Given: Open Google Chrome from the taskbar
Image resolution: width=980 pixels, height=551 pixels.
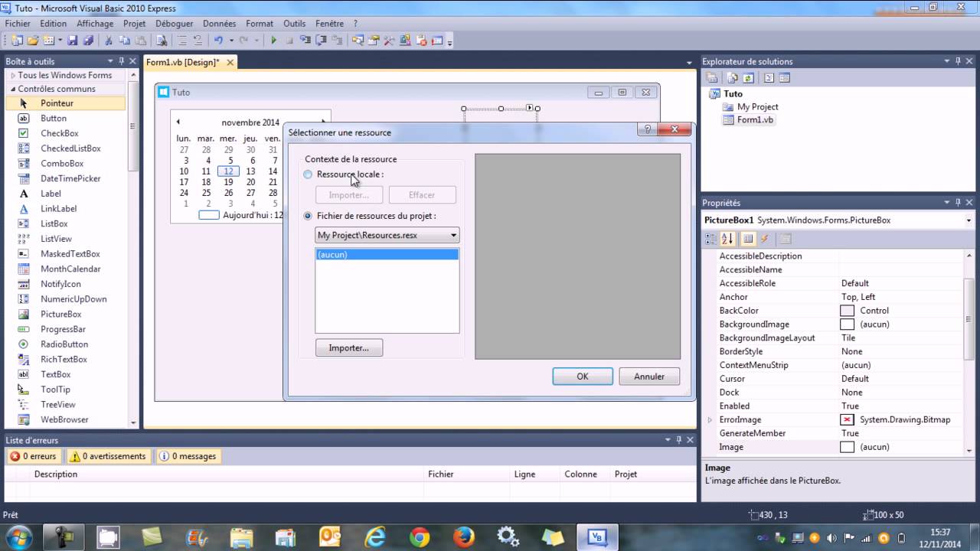Looking at the screenshot, I should (x=420, y=537).
